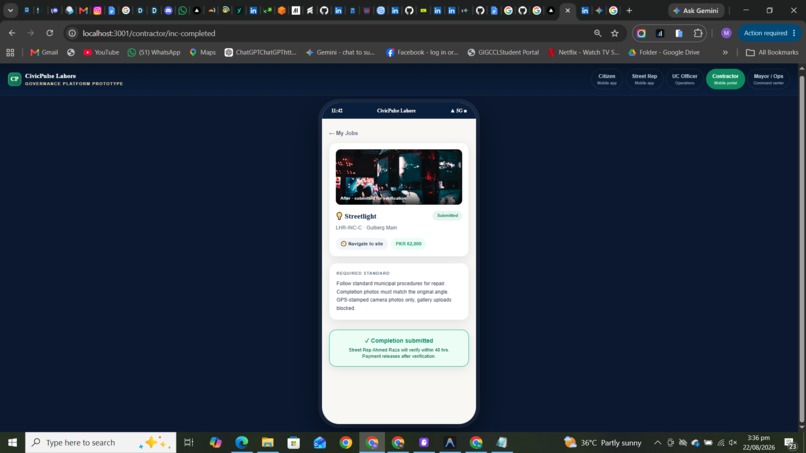The image size is (806, 453).
Task: Open the Maps bookmark
Action: [x=203, y=52]
